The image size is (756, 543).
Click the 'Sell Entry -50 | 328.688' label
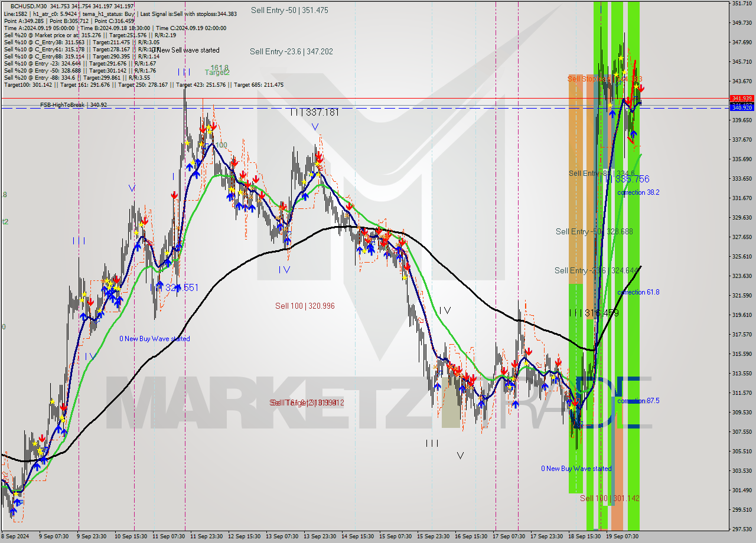coord(594,231)
